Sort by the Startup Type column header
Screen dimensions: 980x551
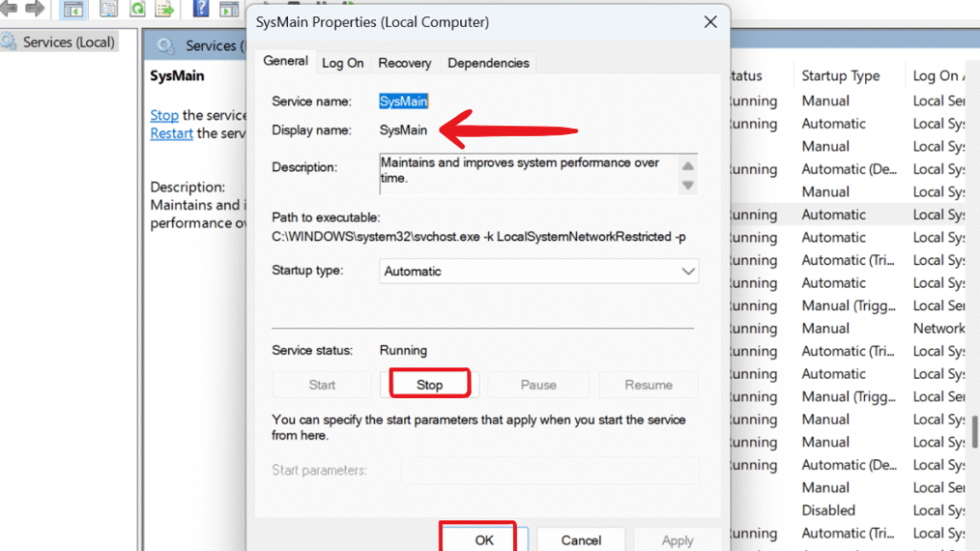pos(840,76)
